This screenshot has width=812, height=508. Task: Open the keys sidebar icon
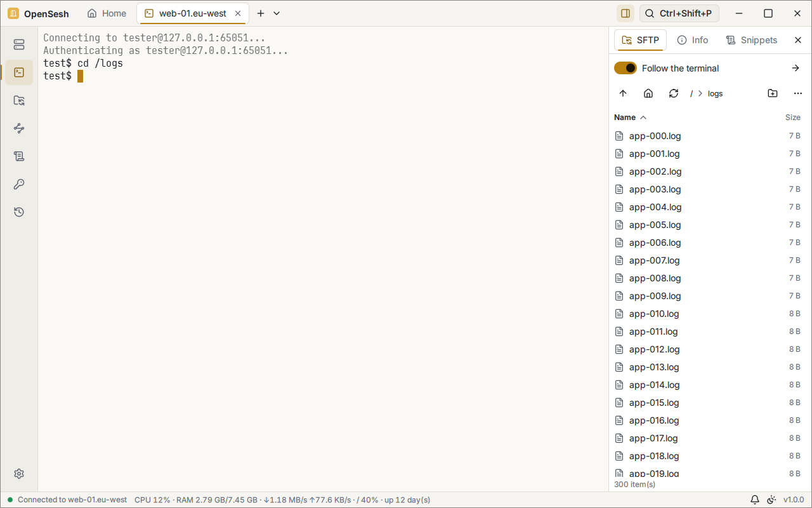(x=19, y=184)
